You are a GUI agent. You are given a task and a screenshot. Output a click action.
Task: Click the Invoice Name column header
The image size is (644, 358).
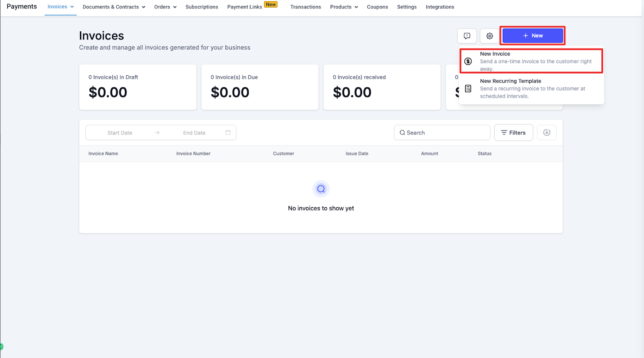click(x=103, y=153)
